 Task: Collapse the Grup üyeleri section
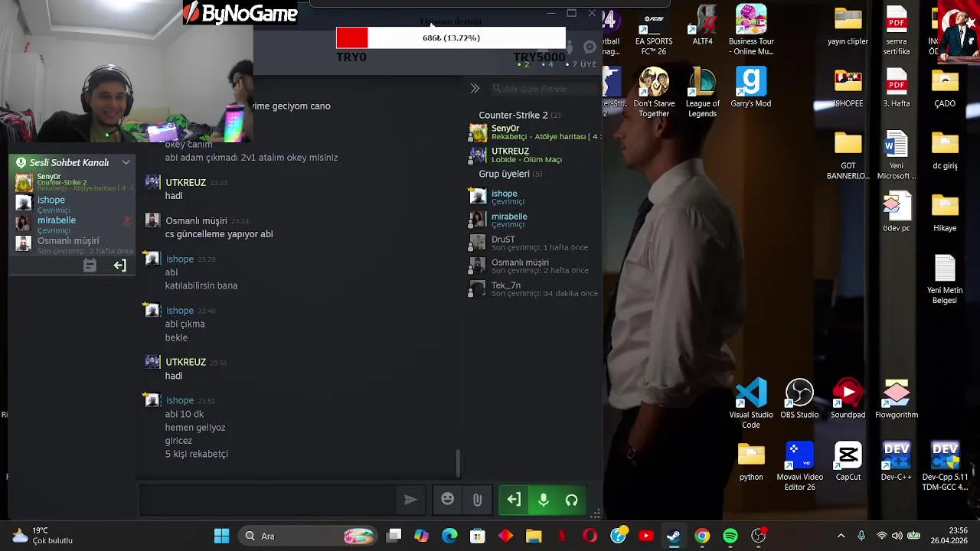pos(510,174)
